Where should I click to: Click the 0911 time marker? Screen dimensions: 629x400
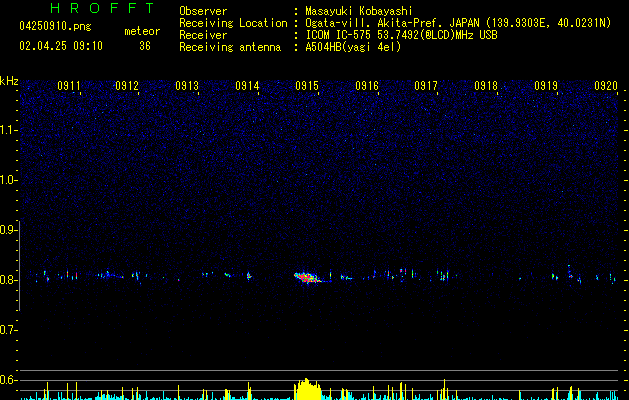pyautogui.click(x=69, y=86)
